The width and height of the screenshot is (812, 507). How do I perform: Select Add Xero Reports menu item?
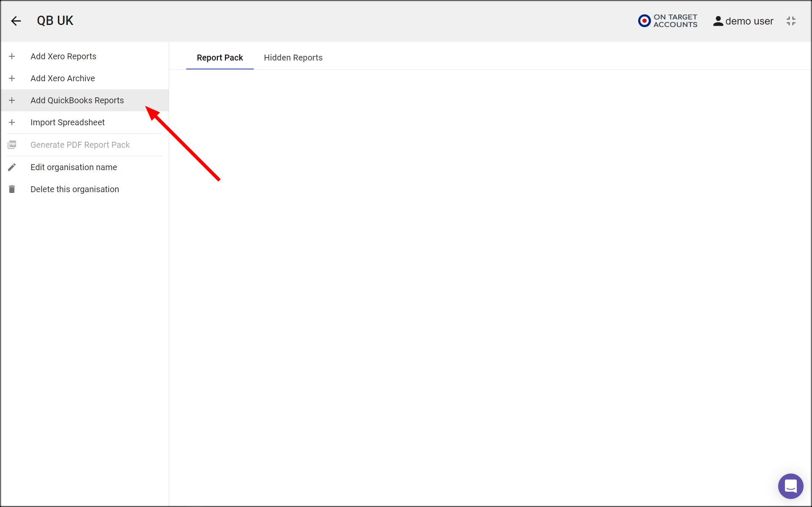click(85, 56)
